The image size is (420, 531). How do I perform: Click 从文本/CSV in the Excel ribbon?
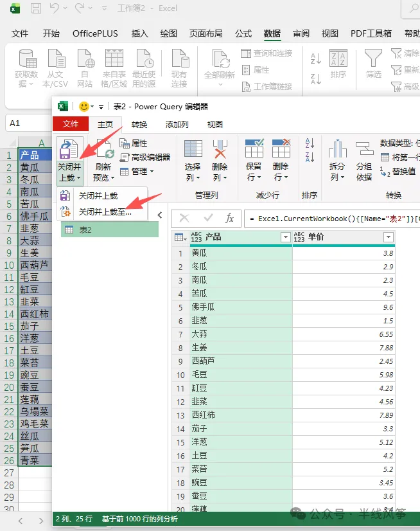click(55, 68)
